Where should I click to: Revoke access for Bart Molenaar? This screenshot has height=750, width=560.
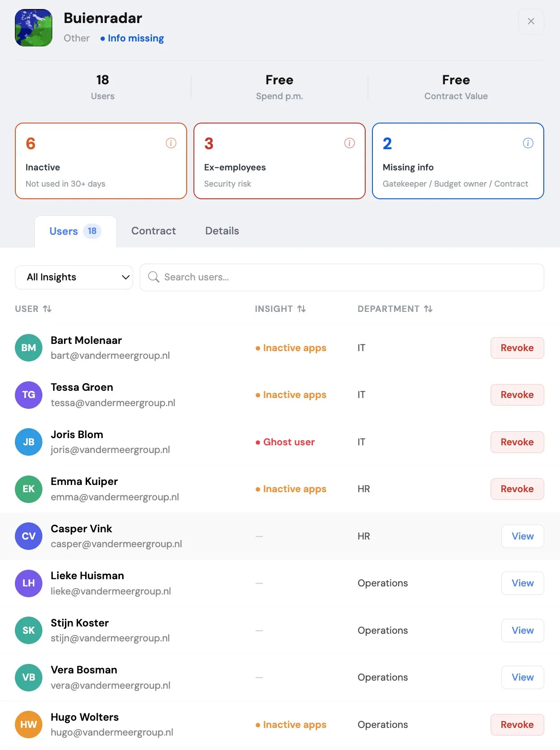point(517,348)
